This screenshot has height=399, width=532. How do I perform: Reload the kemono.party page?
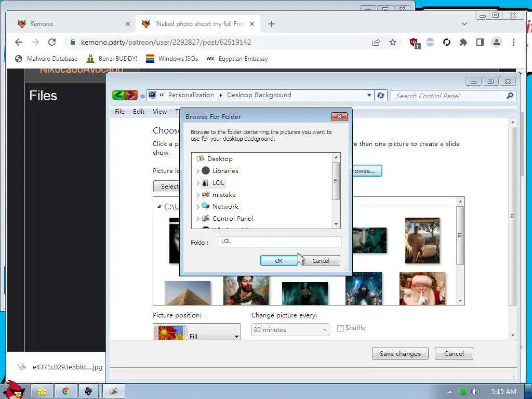(x=52, y=42)
